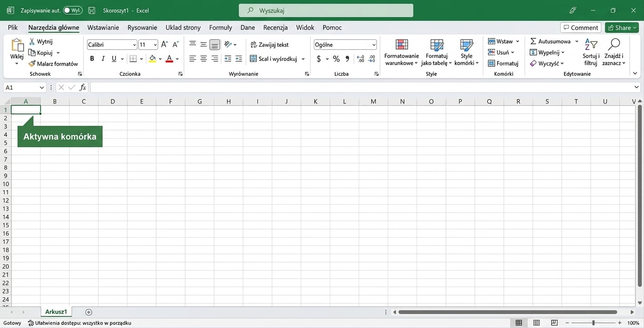
Task: Open the Calibri font name dropdown
Action: (134, 45)
